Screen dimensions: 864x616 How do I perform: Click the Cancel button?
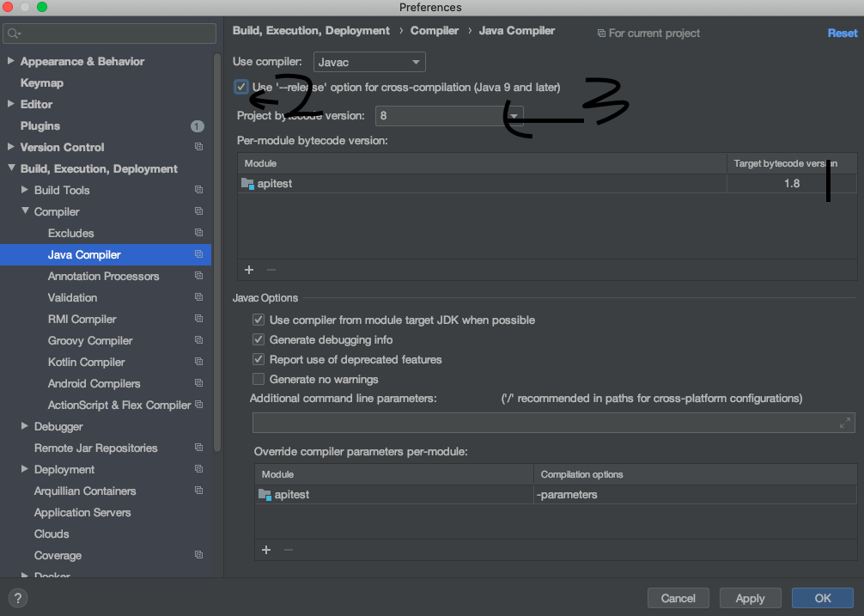point(678,598)
